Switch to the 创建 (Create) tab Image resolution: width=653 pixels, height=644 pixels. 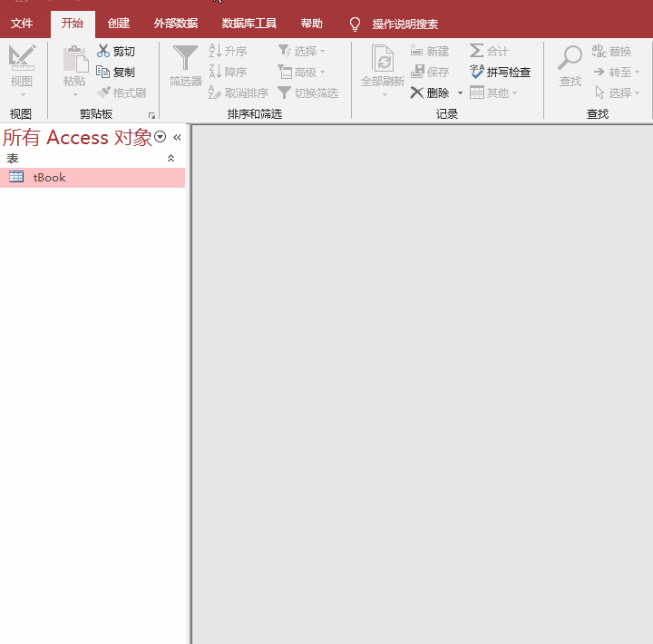click(x=119, y=24)
